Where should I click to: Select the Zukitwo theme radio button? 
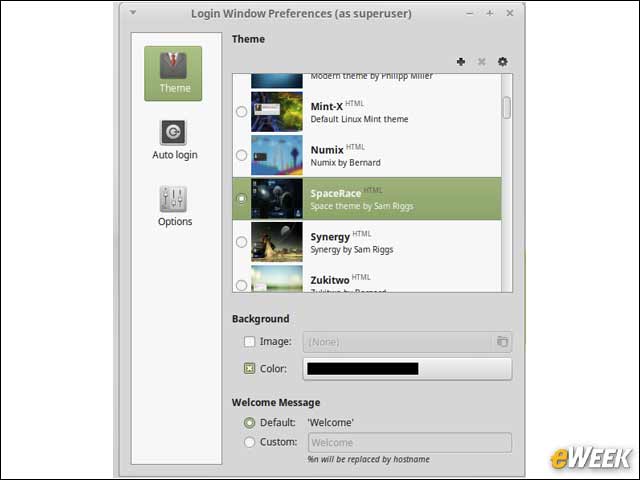pyautogui.click(x=241, y=285)
